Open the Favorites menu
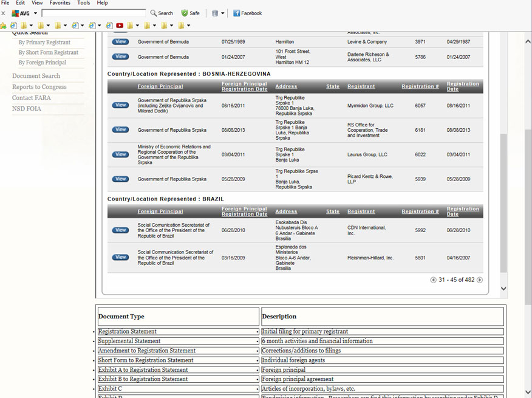Viewport: 532px width, 398px height. [x=60, y=3]
